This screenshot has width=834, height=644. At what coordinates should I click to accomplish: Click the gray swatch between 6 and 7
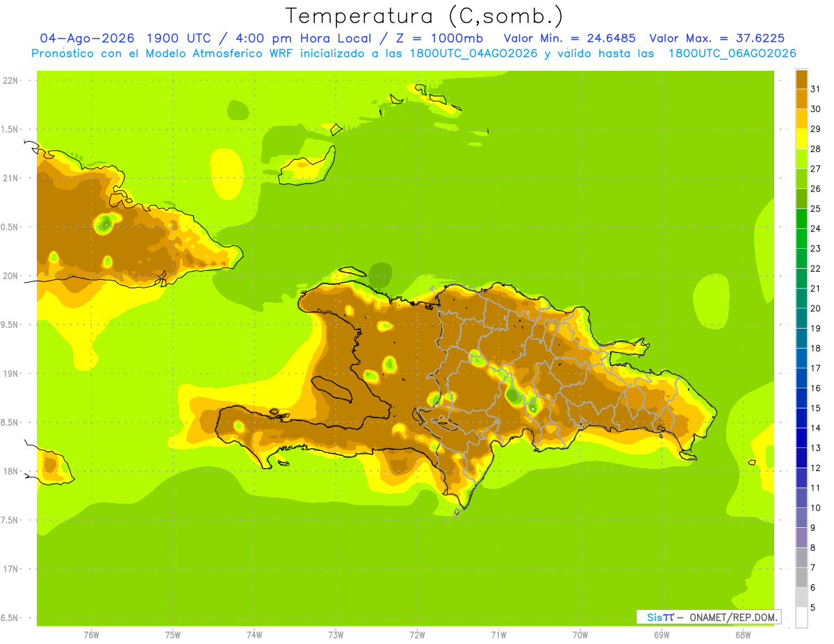tap(801, 577)
